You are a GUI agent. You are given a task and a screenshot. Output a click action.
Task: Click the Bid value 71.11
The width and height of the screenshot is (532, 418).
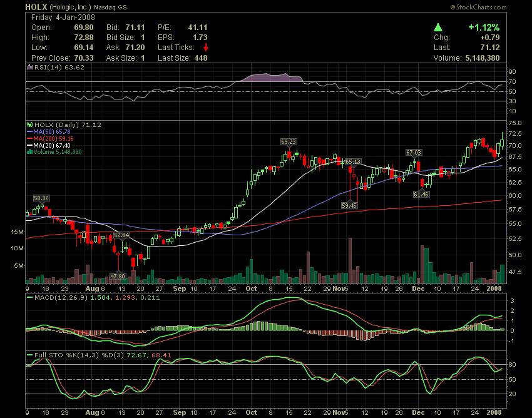tap(135, 28)
